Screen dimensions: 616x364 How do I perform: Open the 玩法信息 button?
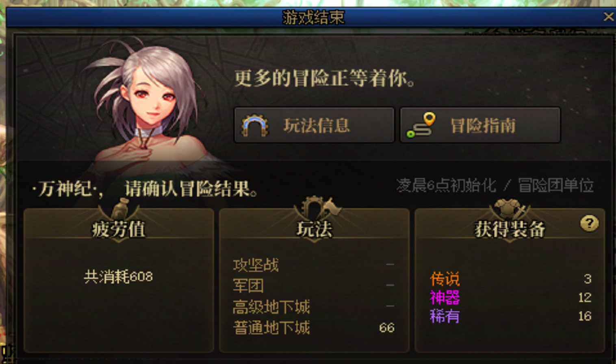click(x=314, y=125)
